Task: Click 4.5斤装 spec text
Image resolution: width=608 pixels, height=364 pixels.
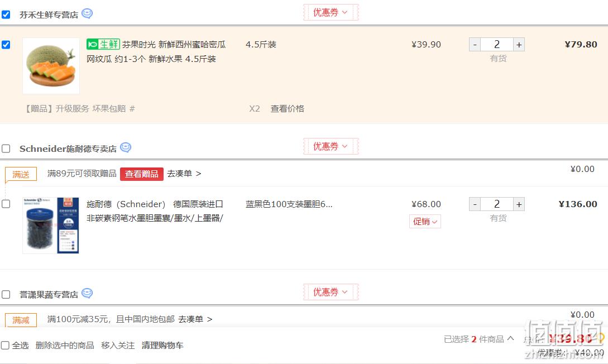Action: click(x=261, y=45)
